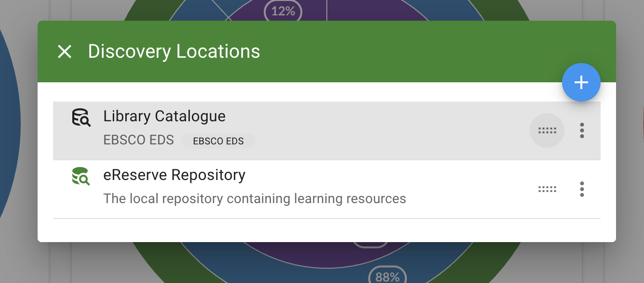The width and height of the screenshot is (644, 283).
Task: Click the Discovery Locations header title
Action: coord(174,51)
